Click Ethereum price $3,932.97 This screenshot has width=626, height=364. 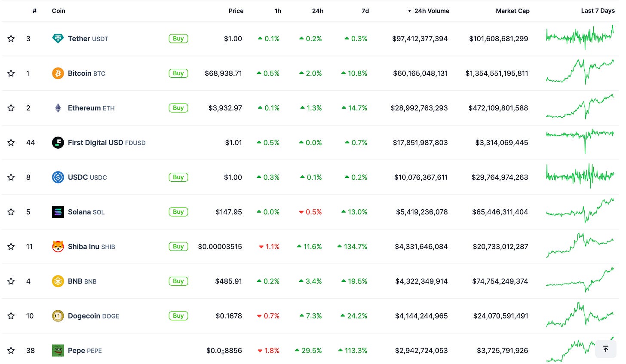225,108
